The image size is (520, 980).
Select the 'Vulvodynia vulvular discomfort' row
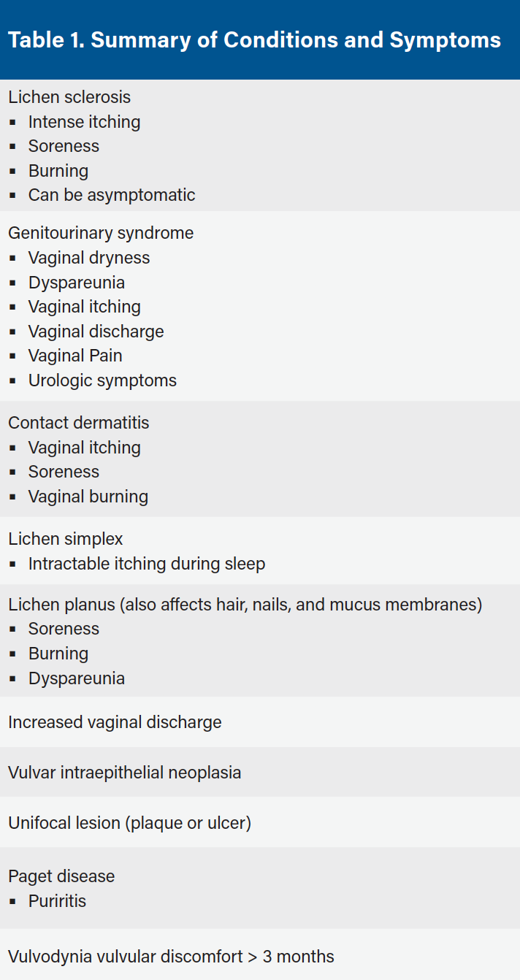click(x=171, y=956)
